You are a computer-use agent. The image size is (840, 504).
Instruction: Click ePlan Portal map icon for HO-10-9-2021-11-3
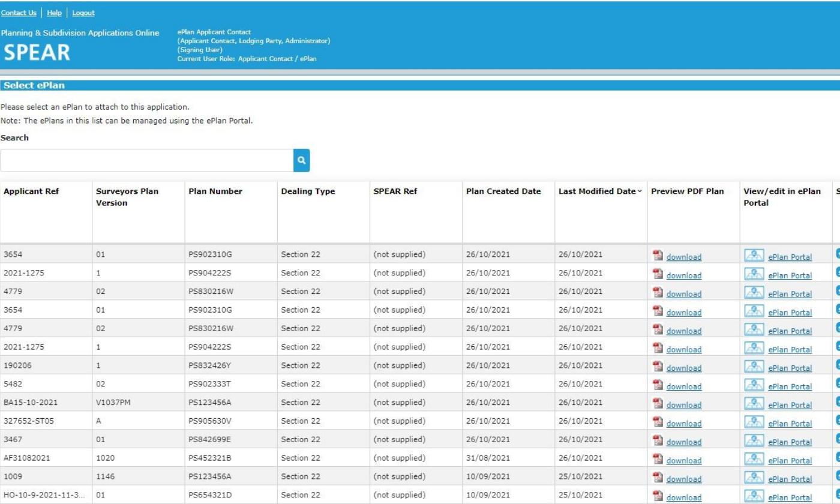coord(754,497)
